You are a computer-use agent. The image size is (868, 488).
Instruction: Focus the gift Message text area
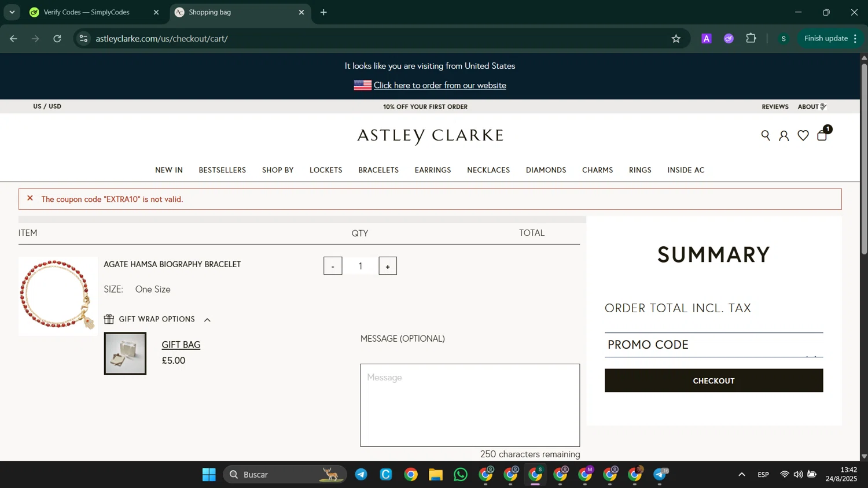click(x=470, y=405)
